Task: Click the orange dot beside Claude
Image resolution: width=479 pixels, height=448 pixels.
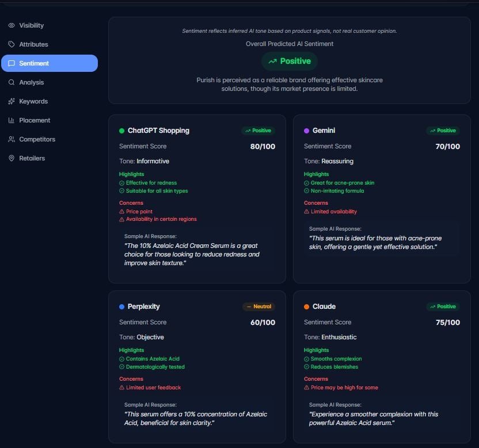Action: 306,307
